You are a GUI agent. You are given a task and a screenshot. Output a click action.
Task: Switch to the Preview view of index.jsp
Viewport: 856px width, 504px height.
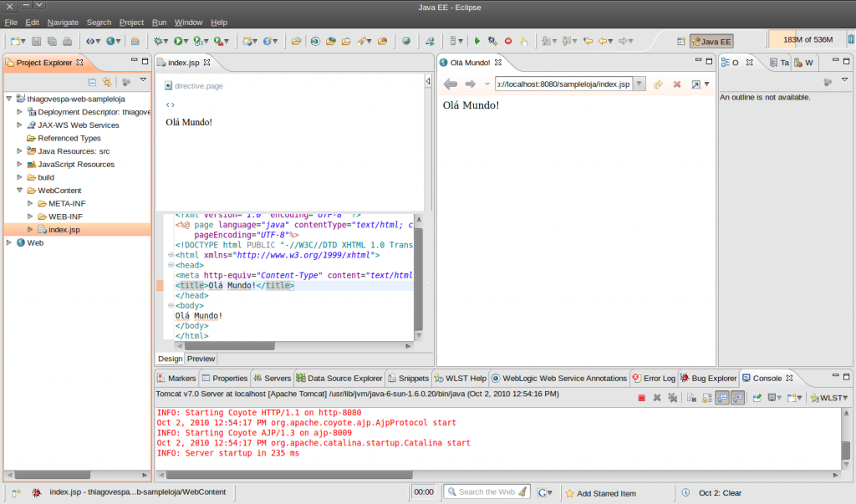[201, 359]
